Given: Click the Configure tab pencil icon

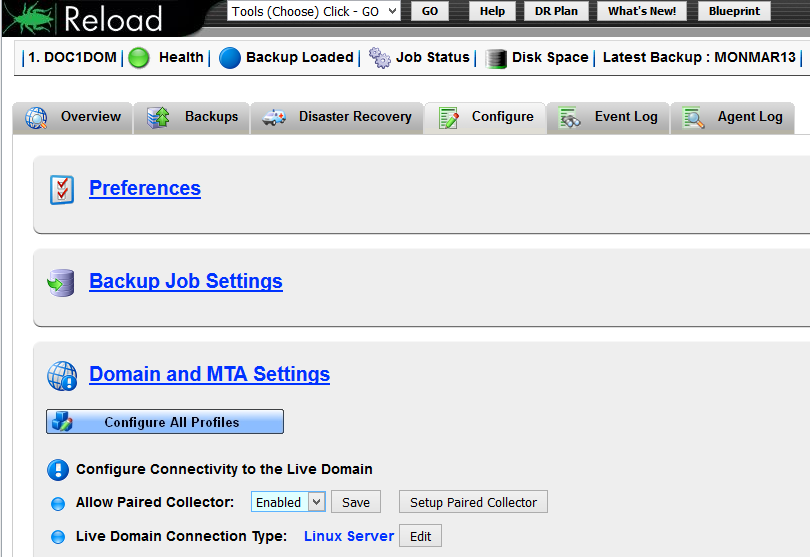Looking at the screenshot, I should (448, 118).
